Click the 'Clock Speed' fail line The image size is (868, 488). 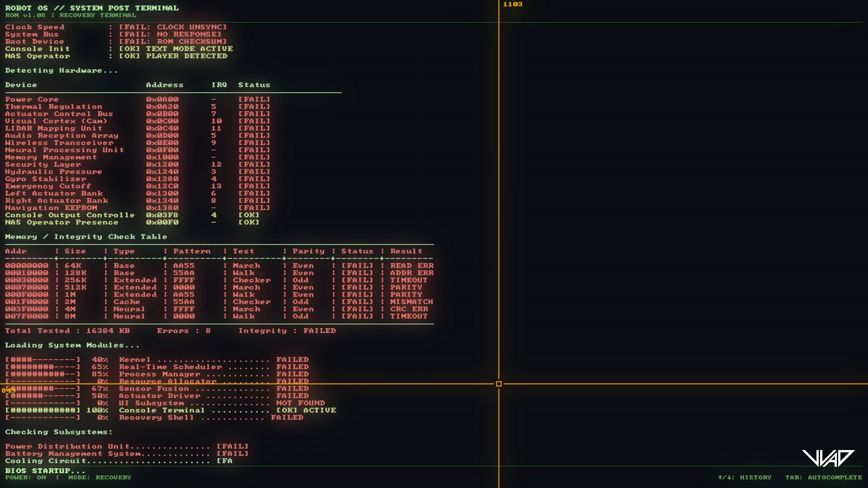(116, 27)
